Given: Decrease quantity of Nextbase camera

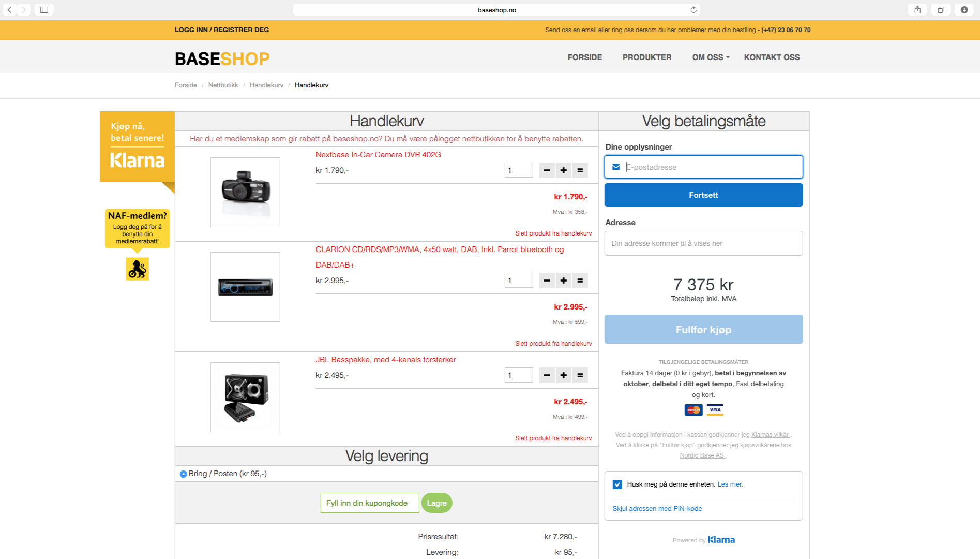Looking at the screenshot, I should point(547,170).
